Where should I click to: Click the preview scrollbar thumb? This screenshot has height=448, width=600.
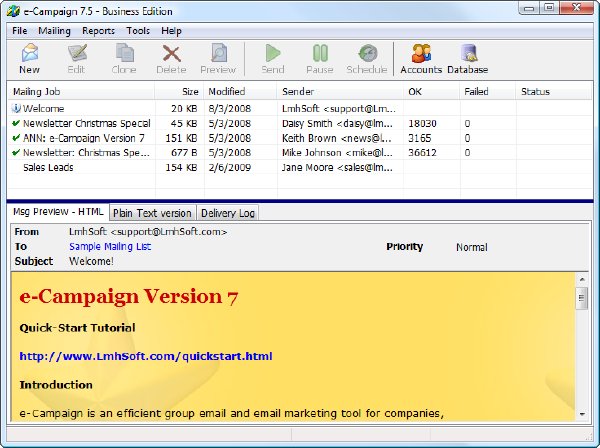582,298
